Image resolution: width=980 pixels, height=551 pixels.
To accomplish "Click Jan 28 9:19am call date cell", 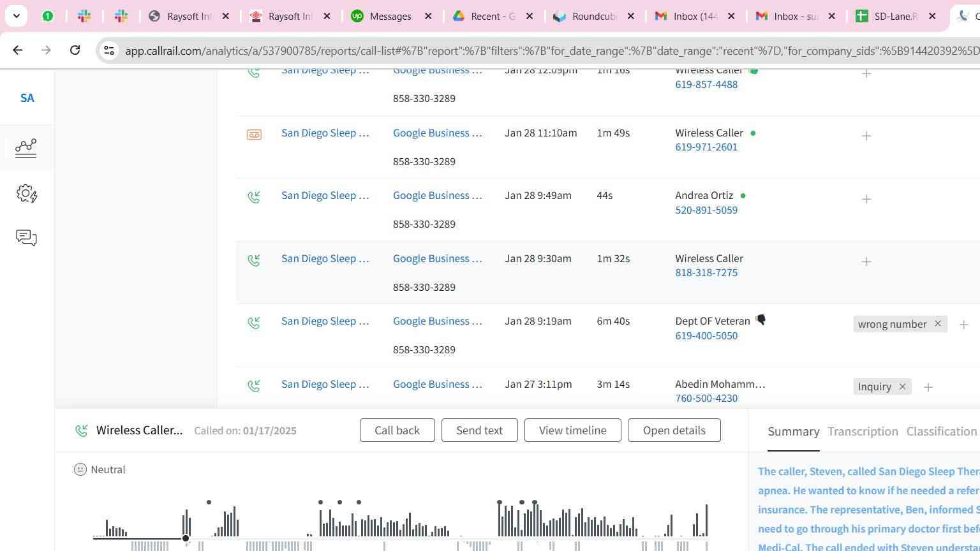I will point(538,321).
